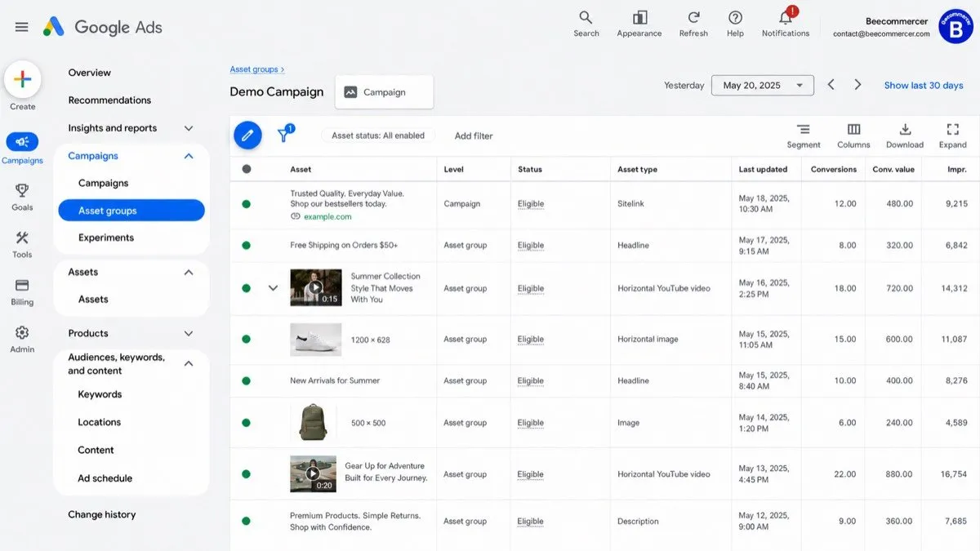Toggle status dot for Premium Products description
The height and width of the screenshot is (551, 980).
click(246, 521)
